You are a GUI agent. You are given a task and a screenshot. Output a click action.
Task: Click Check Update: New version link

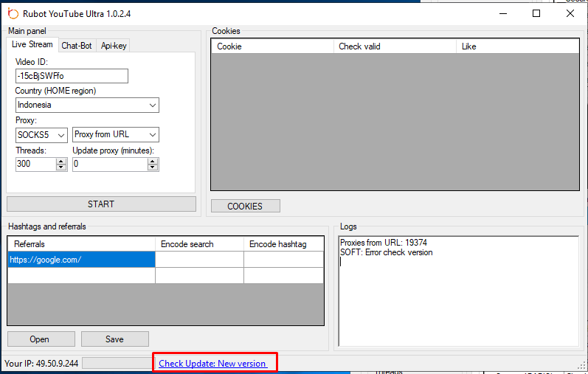point(212,364)
